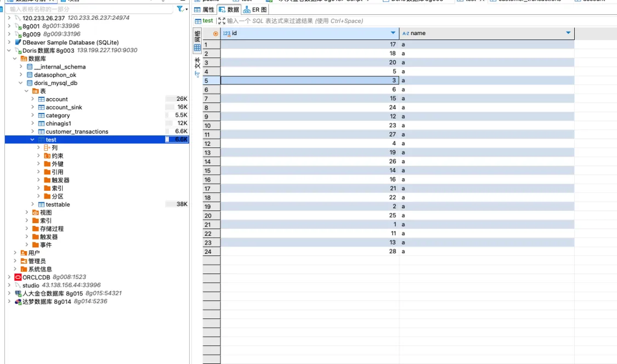Click the 管理员 folder icon
This screenshot has height=364, width=617.
[x=24, y=261]
